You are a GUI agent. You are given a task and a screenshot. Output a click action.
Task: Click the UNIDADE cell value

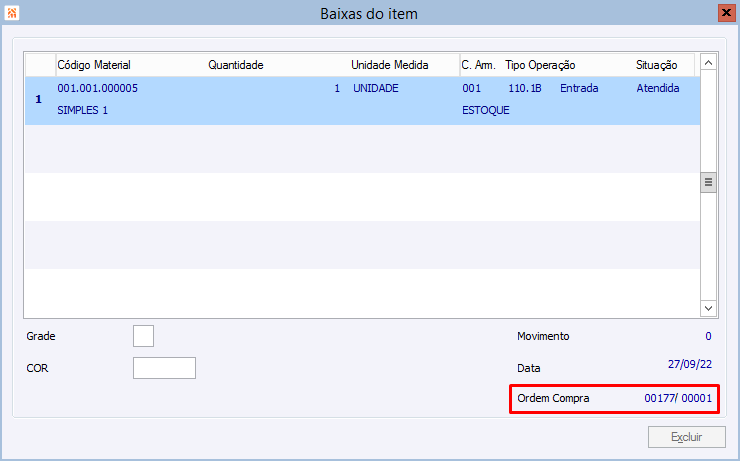[x=376, y=88]
